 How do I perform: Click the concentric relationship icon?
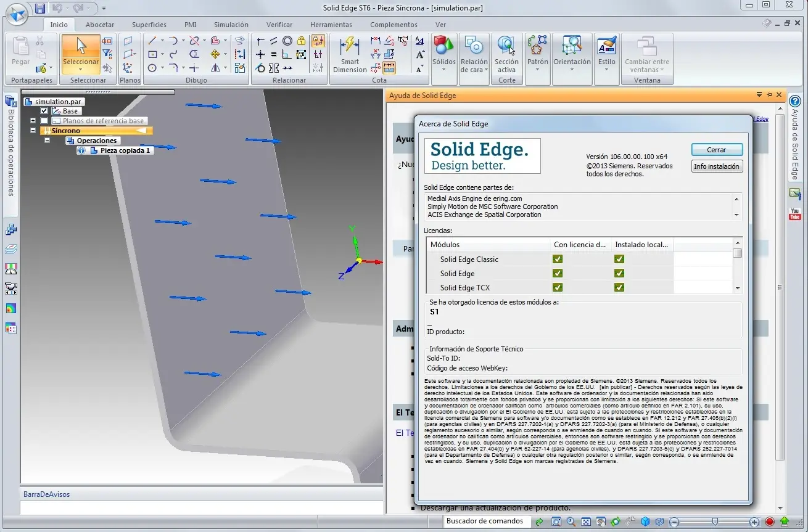287,41
